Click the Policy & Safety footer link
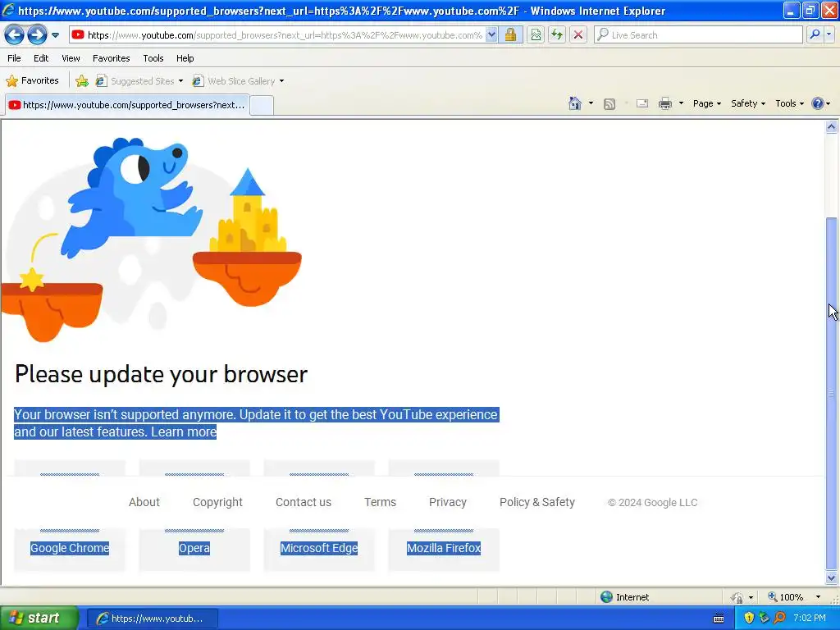Image resolution: width=840 pixels, height=630 pixels. click(x=536, y=502)
